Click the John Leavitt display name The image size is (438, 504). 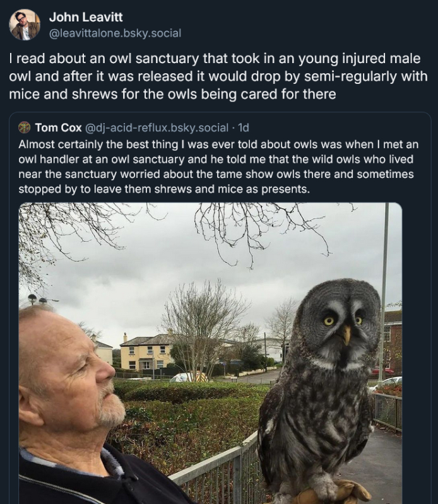point(86,17)
